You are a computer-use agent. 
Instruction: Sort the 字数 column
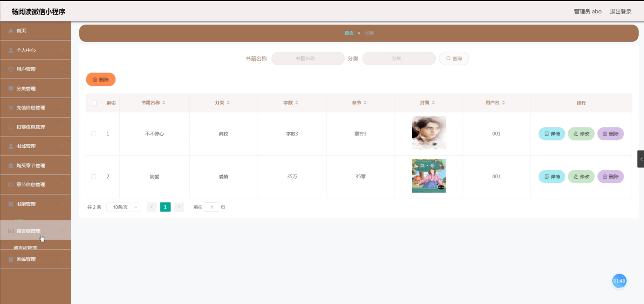[x=297, y=103]
